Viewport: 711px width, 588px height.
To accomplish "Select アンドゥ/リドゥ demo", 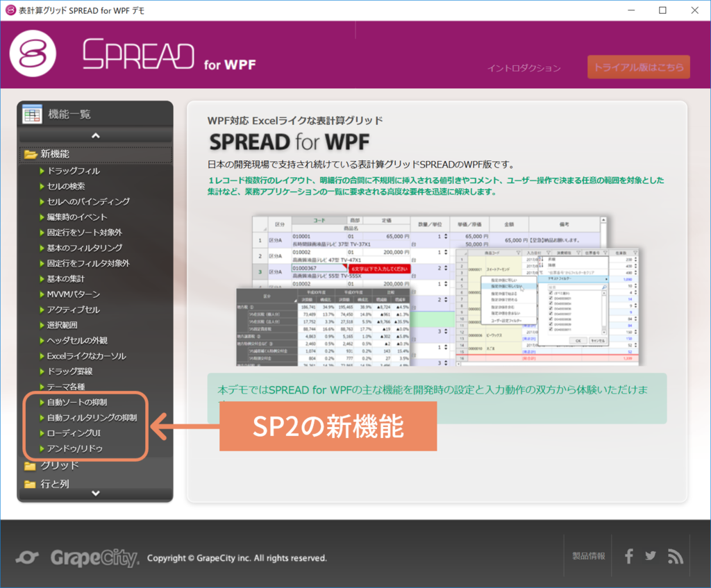I will [74, 448].
